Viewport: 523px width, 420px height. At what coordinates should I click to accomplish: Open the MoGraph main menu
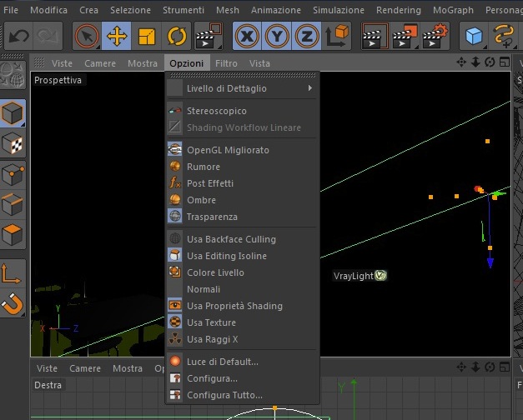[453, 10]
